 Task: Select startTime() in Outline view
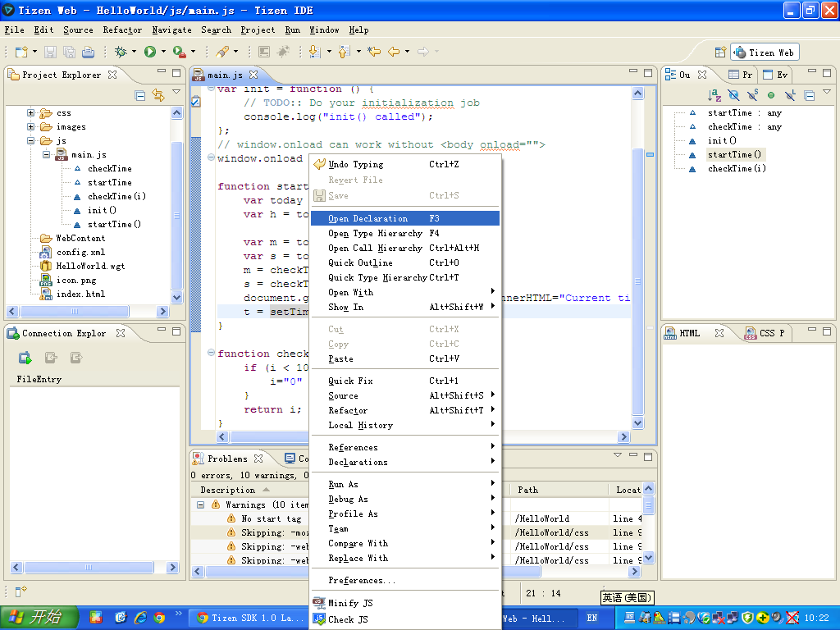[x=734, y=155]
